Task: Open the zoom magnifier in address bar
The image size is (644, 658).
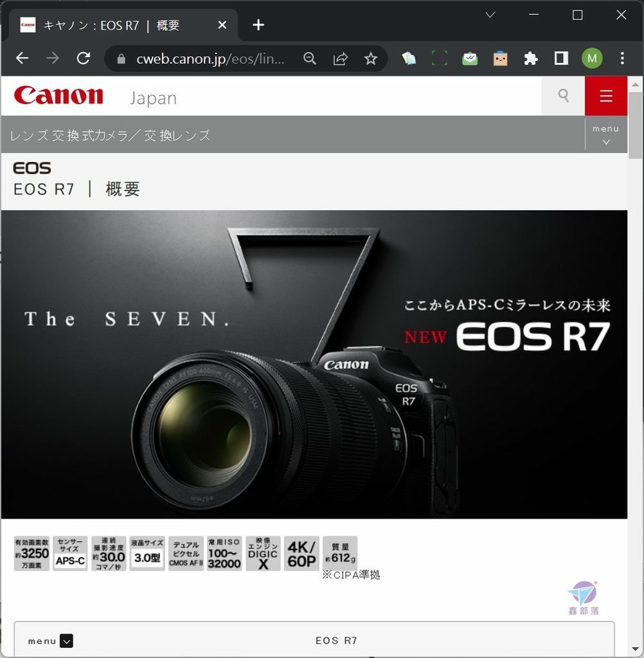Action: [310, 58]
